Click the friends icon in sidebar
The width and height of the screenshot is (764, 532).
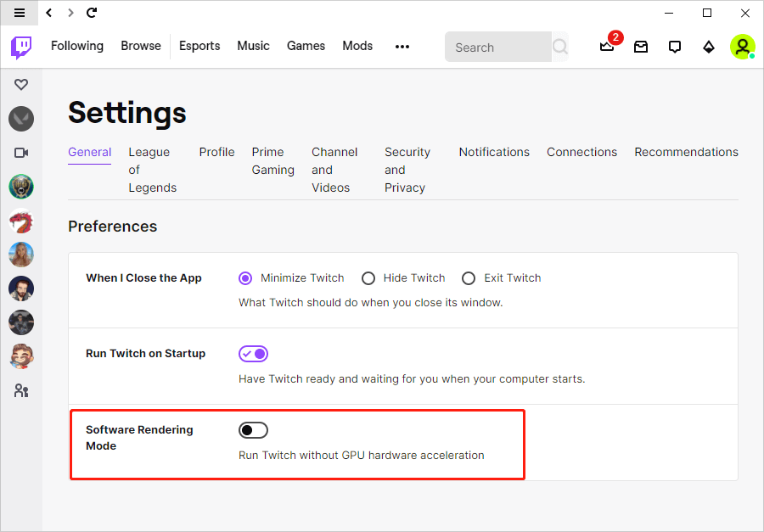[x=21, y=390]
